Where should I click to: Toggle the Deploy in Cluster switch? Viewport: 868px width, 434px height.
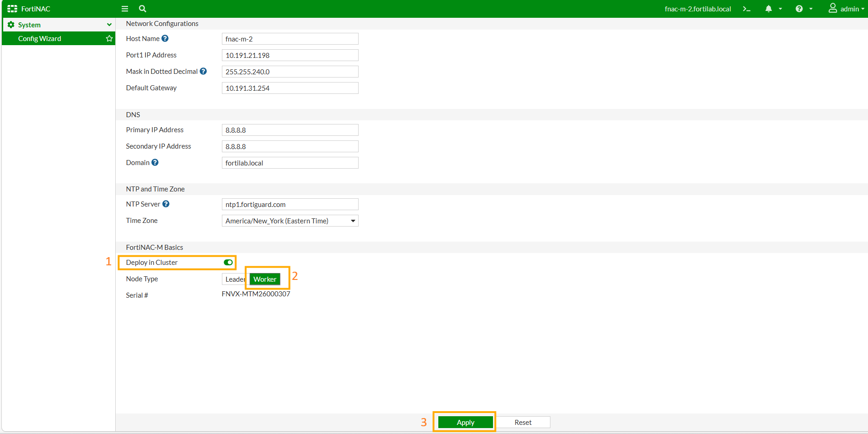tap(228, 262)
